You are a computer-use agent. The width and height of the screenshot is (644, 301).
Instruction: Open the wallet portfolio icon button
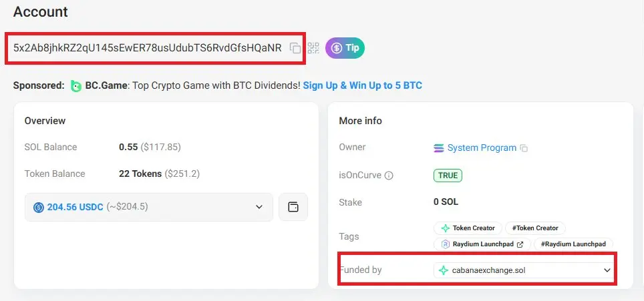point(293,207)
